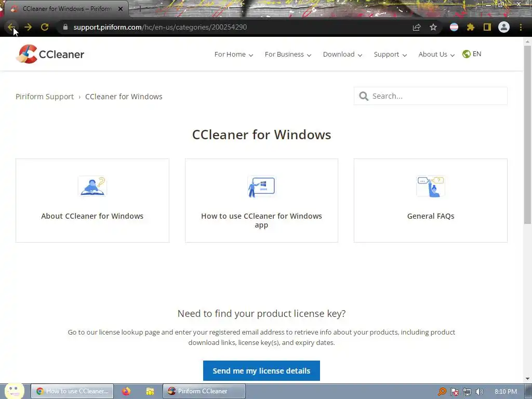Click the page vertical scrollbar thumb
The width and height of the screenshot is (532, 399).
point(527,134)
